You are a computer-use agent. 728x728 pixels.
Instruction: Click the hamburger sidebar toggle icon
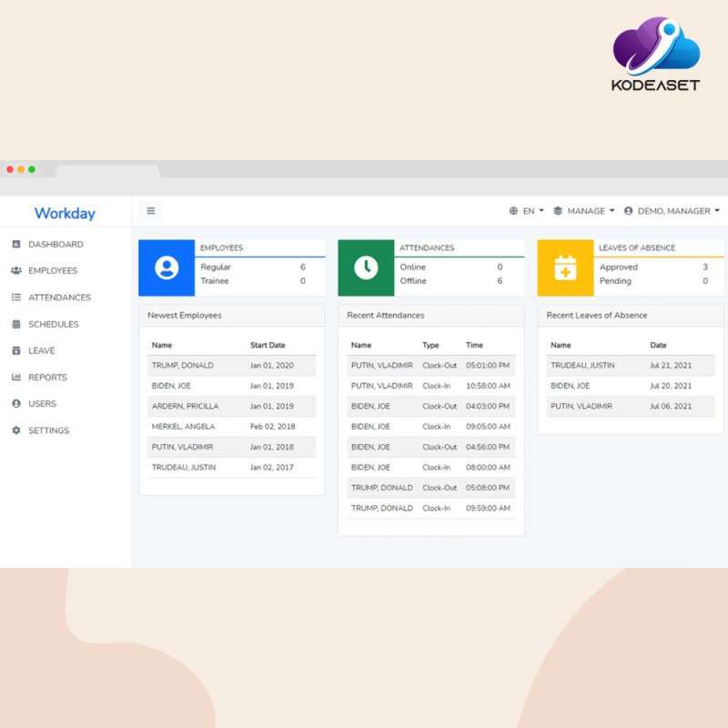[x=151, y=211]
